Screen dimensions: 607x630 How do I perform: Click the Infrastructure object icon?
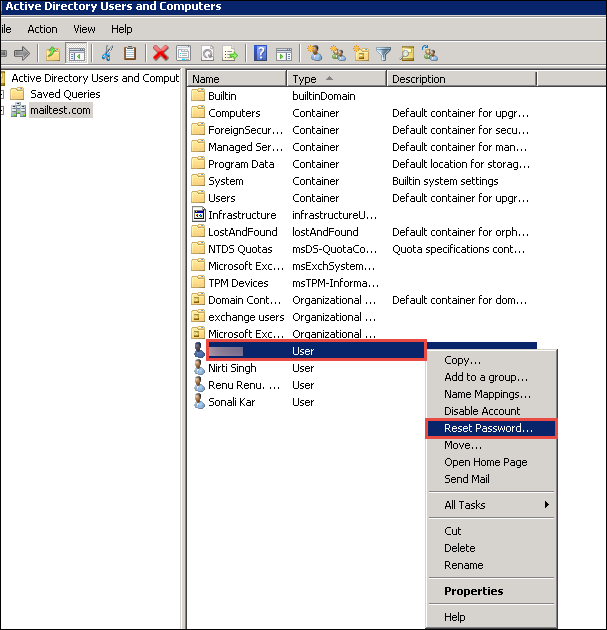[198, 215]
